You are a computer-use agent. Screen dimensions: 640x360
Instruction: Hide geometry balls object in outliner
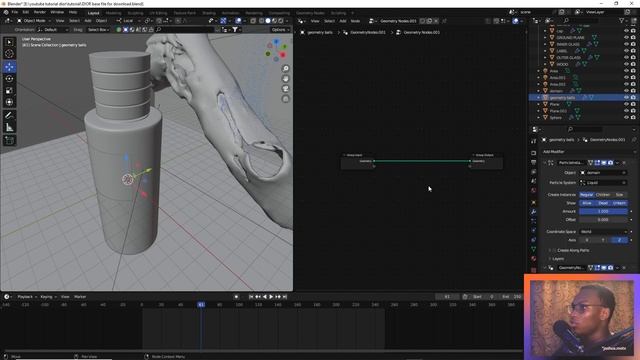pyautogui.click(x=626, y=98)
